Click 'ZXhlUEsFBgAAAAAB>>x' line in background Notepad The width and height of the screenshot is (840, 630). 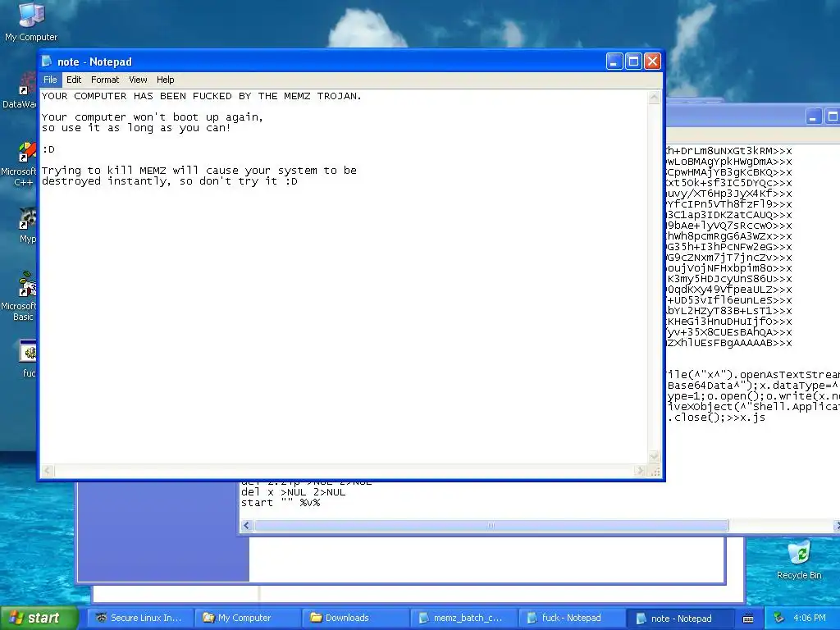728,343
